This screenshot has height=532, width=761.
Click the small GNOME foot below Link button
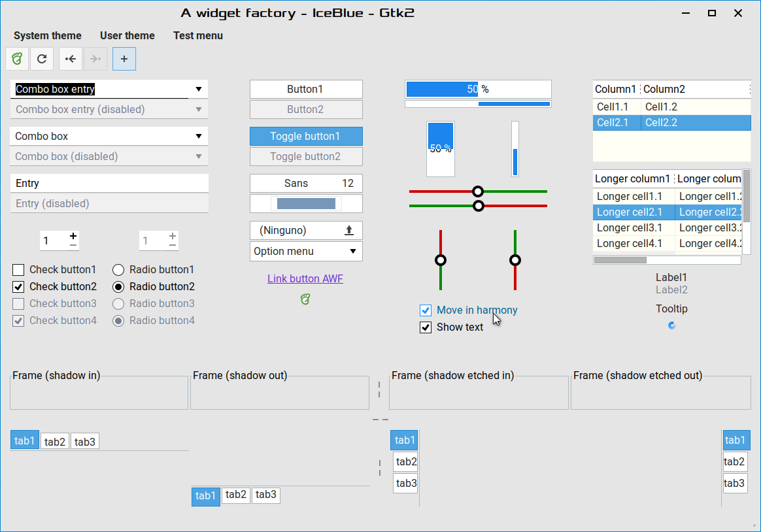pyautogui.click(x=305, y=299)
